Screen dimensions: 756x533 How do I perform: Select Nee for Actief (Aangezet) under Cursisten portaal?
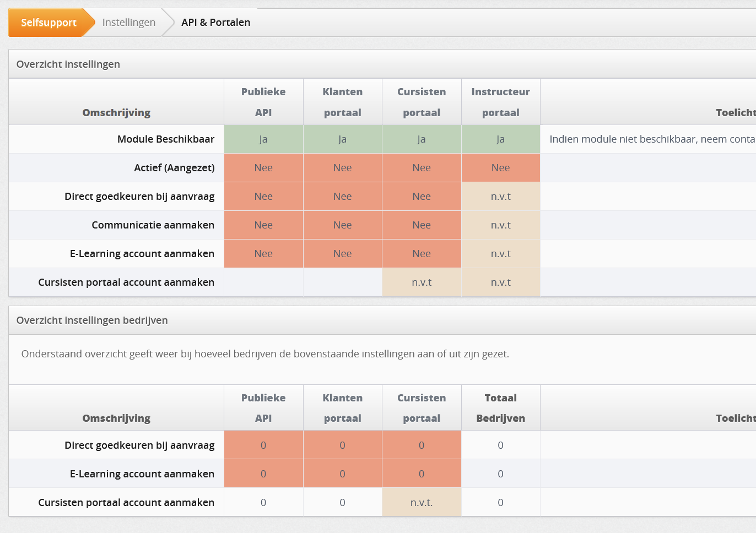[422, 168]
